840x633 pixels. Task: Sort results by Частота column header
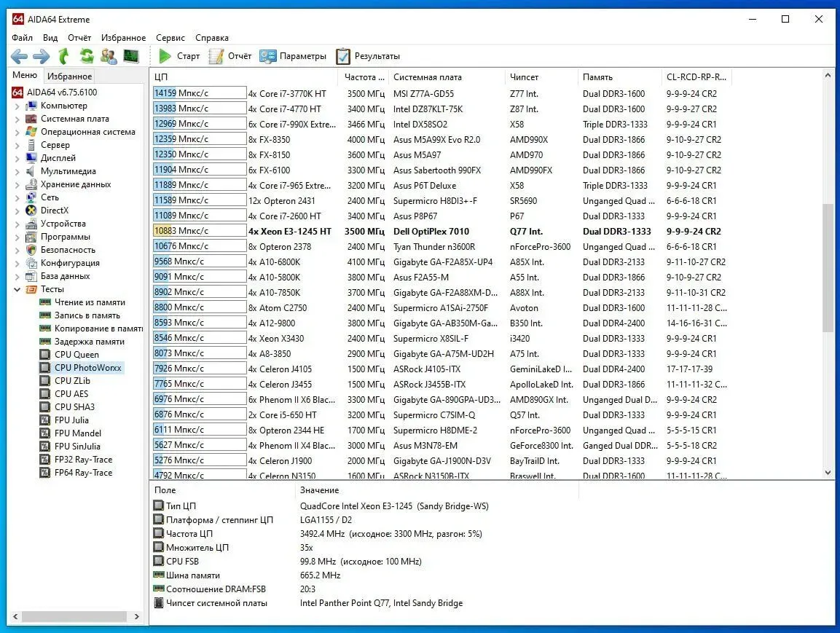361,77
